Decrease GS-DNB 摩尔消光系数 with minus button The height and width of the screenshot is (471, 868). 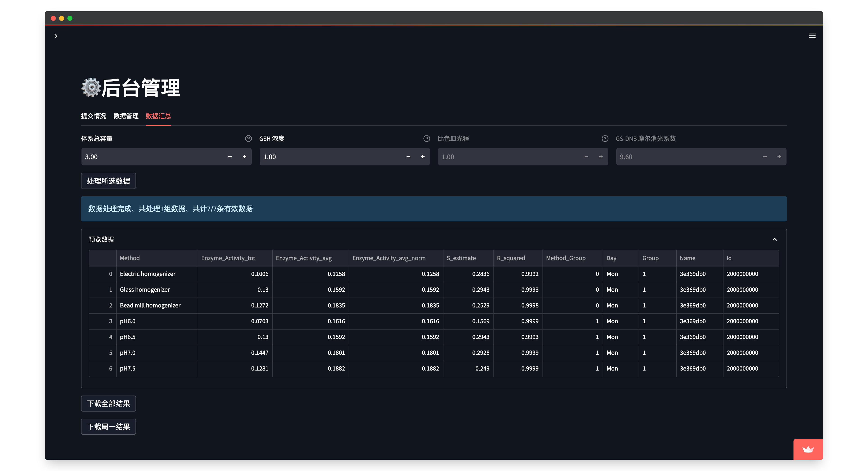coord(764,157)
